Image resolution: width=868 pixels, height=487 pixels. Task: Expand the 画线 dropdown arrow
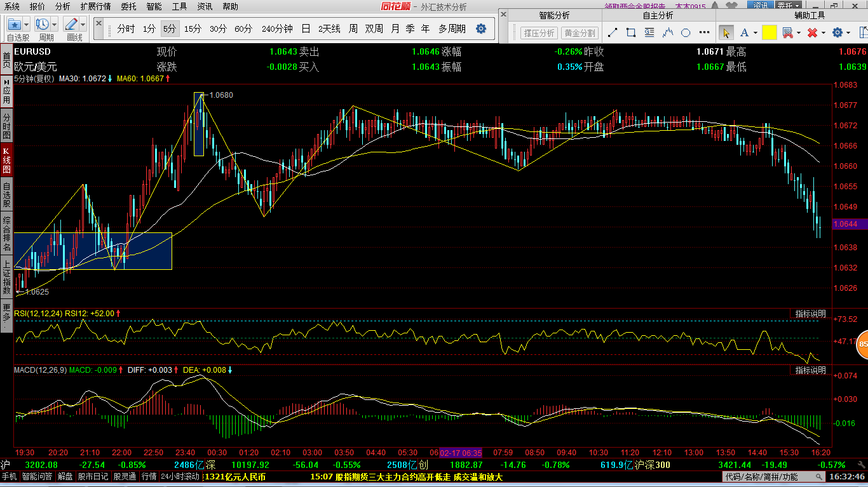tap(83, 24)
